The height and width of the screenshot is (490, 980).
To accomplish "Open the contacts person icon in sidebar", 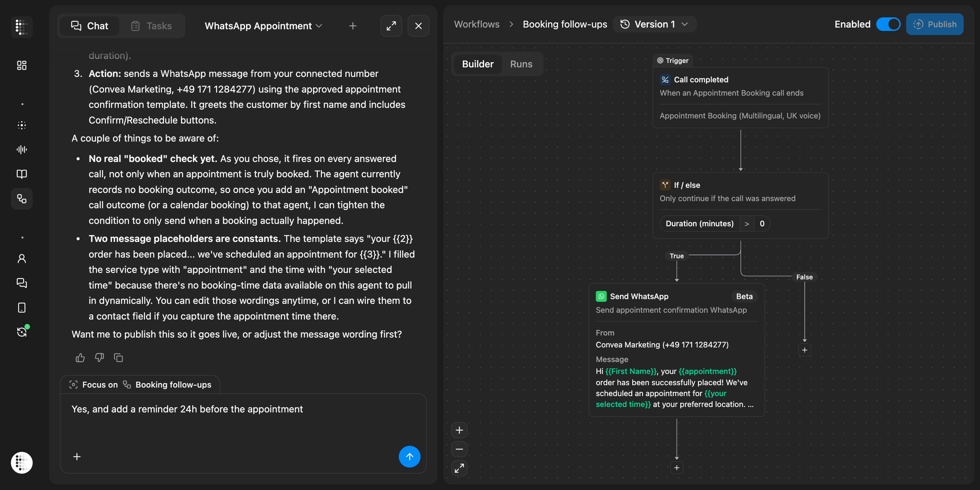I will 22,259.
